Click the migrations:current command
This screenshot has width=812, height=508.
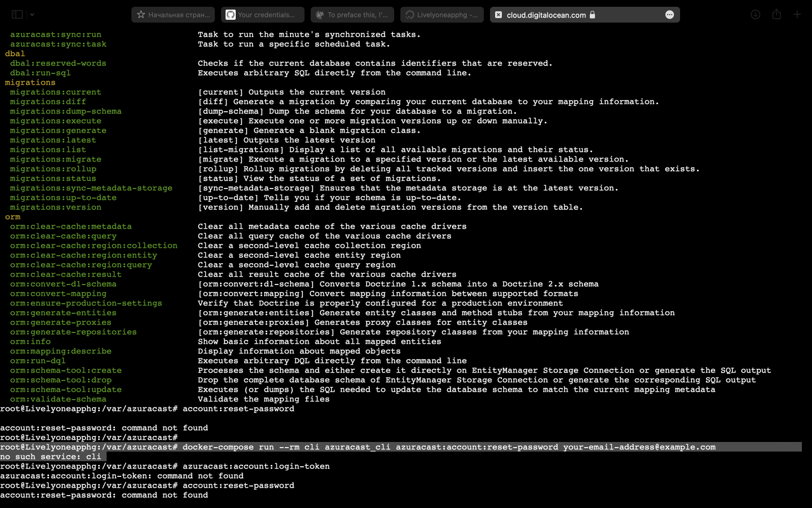56,92
